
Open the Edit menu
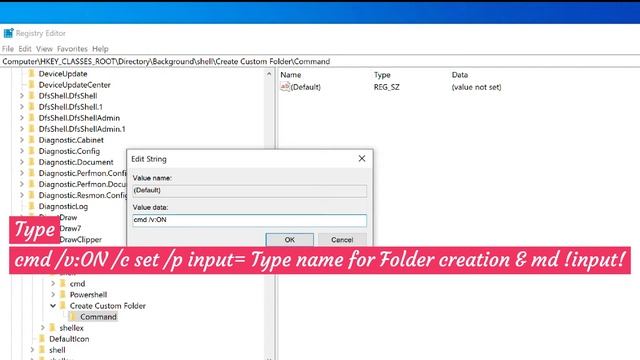[x=25, y=49]
